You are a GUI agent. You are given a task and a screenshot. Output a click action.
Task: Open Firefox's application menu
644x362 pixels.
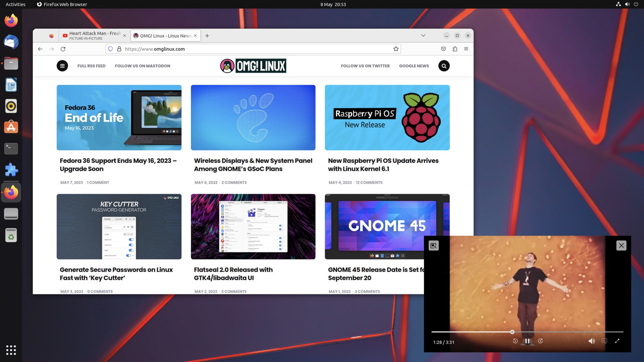click(x=466, y=49)
